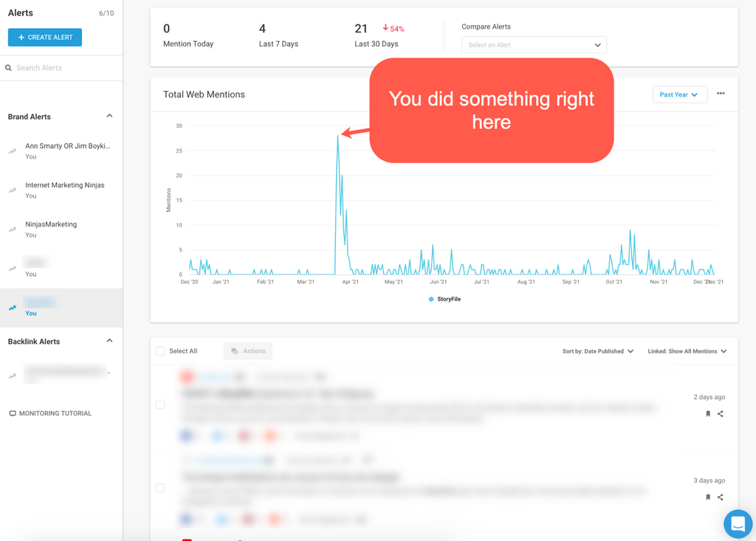Viewport: 756px width, 541px height.
Task: Select Internet Marketing Ninjas alert
Action: coord(65,185)
